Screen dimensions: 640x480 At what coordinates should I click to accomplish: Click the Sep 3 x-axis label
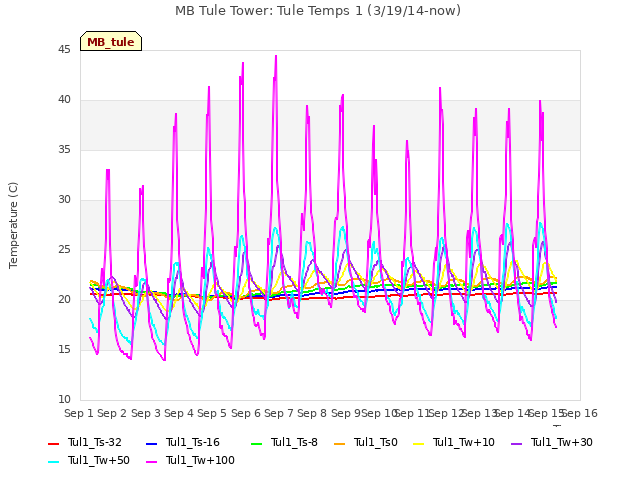[146, 413]
